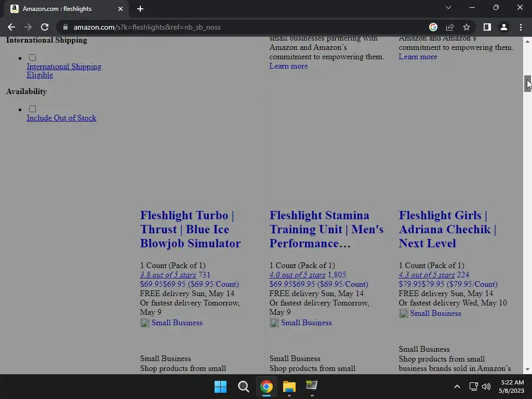Open clock showing 5:22 AM
This screenshot has width=532, height=399.
pyautogui.click(x=512, y=387)
